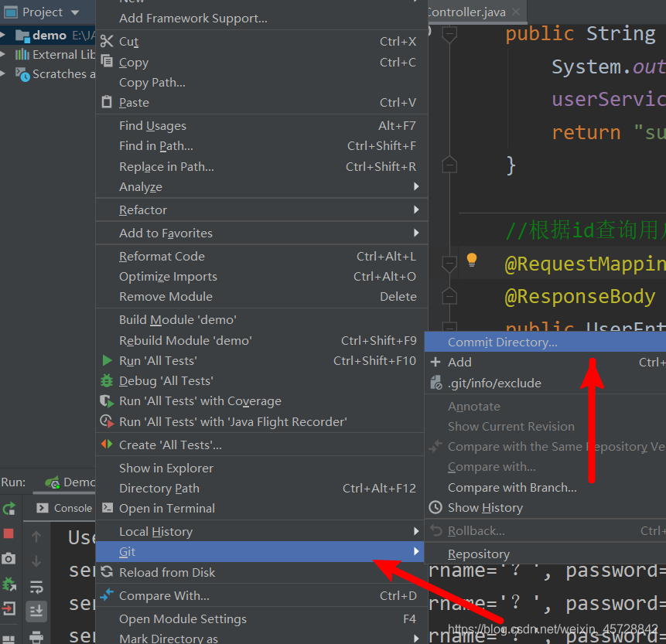The image size is (666, 644).
Task: Click the Paste clipboard icon
Action: coord(107,102)
